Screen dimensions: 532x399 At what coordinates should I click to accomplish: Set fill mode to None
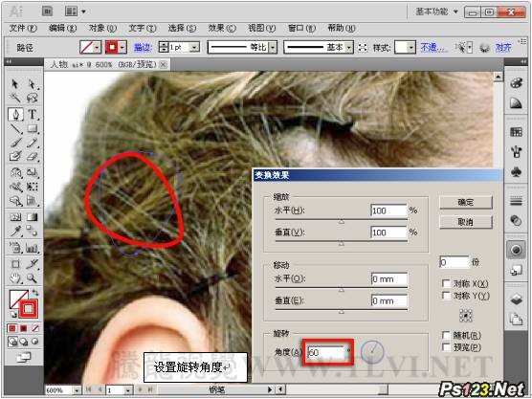(x=35, y=328)
